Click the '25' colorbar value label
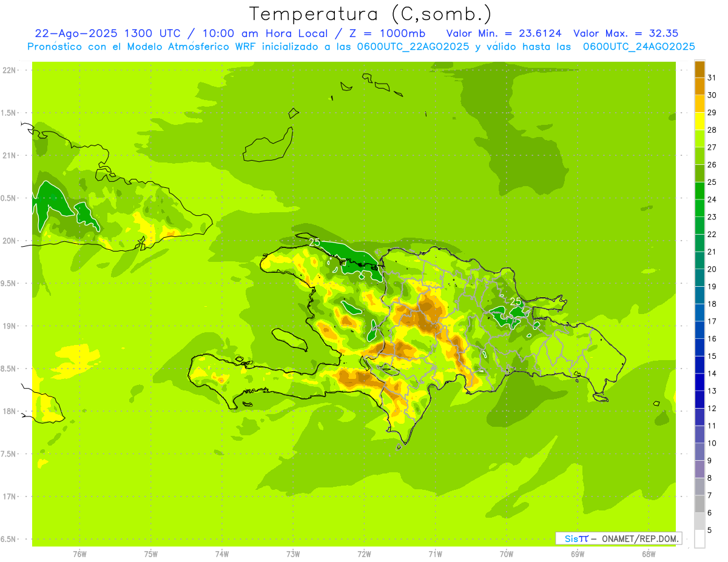The width and height of the screenshot is (728, 562). point(712,182)
